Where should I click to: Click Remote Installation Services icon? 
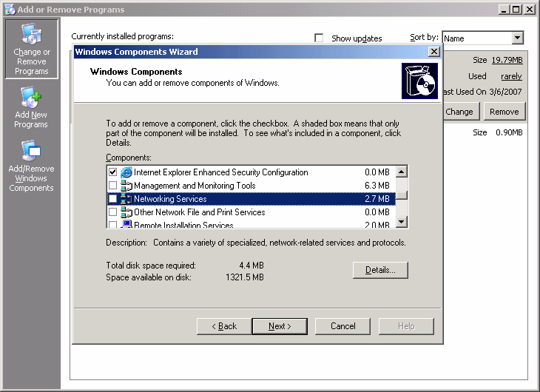click(126, 224)
